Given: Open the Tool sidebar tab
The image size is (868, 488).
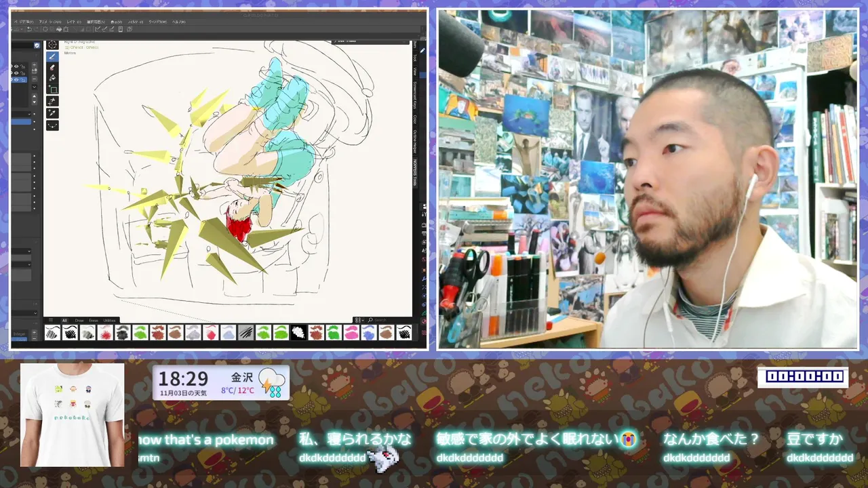Looking at the screenshot, I should tap(415, 58).
